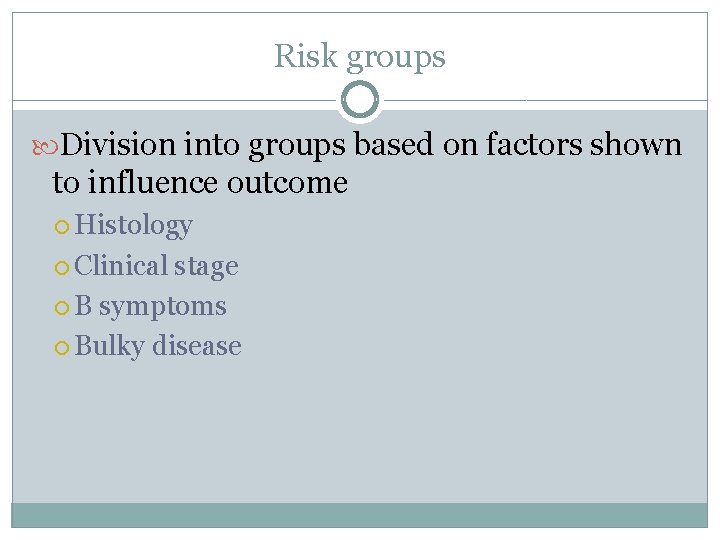Viewport: 720px width, 540px height.
Task: Click the "Clinical stage" list item text
Action: [156, 267]
